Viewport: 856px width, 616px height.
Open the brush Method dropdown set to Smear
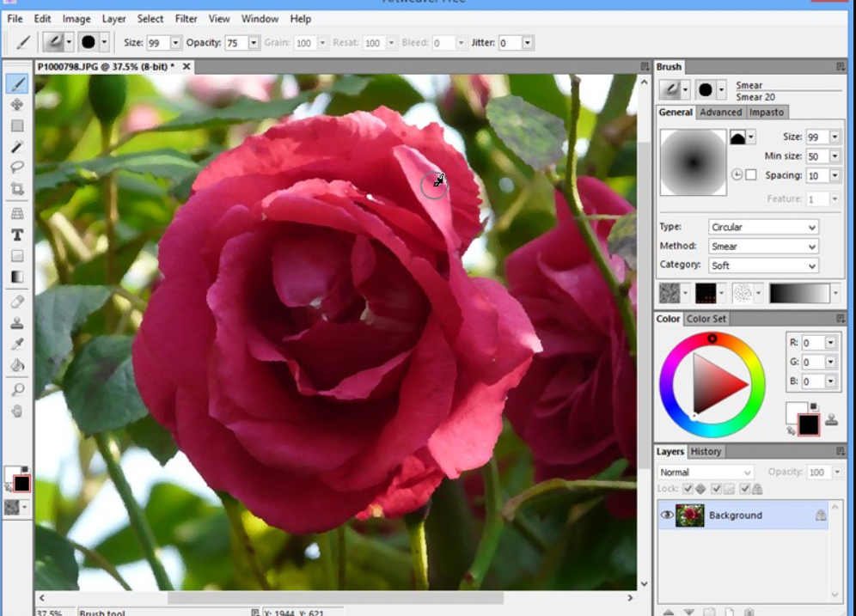pos(762,246)
